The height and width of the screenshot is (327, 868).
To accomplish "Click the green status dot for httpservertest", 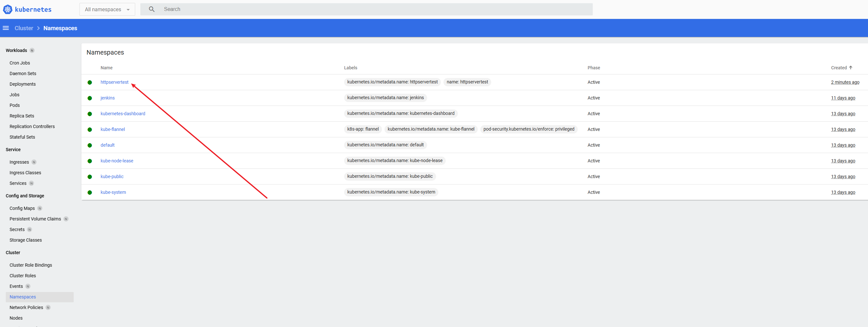I will point(90,82).
